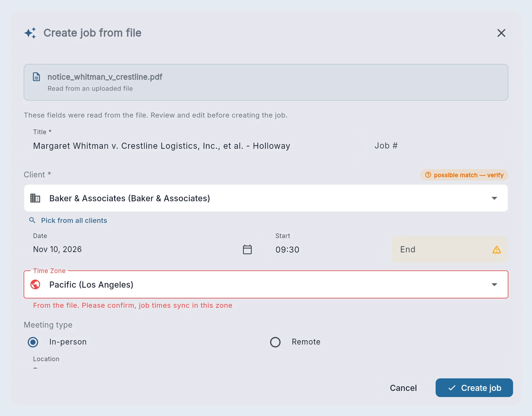Image resolution: width=532 pixels, height=416 pixels.
Task: Click the Create job button
Action: tap(474, 388)
